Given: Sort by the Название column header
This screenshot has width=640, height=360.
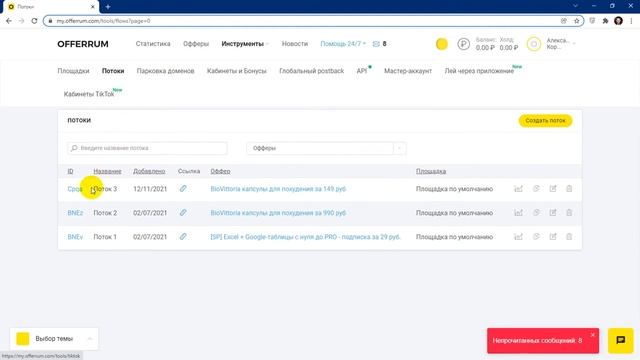Looking at the screenshot, I should point(107,171).
